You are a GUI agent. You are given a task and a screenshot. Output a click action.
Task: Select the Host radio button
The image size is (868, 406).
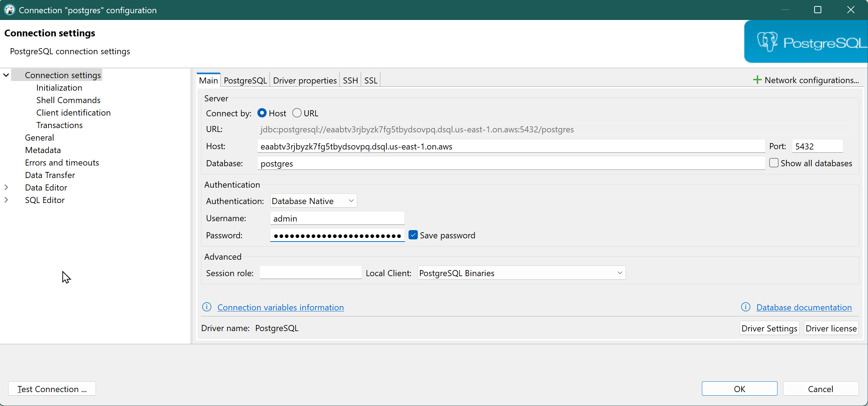pyautogui.click(x=262, y=113)
